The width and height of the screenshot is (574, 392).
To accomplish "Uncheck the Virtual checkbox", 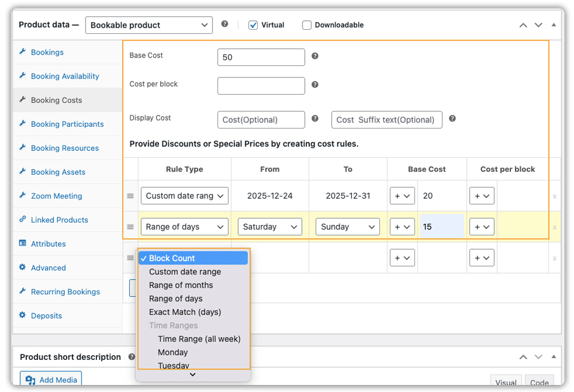I will pyautogui.click(x=253, y=25).
